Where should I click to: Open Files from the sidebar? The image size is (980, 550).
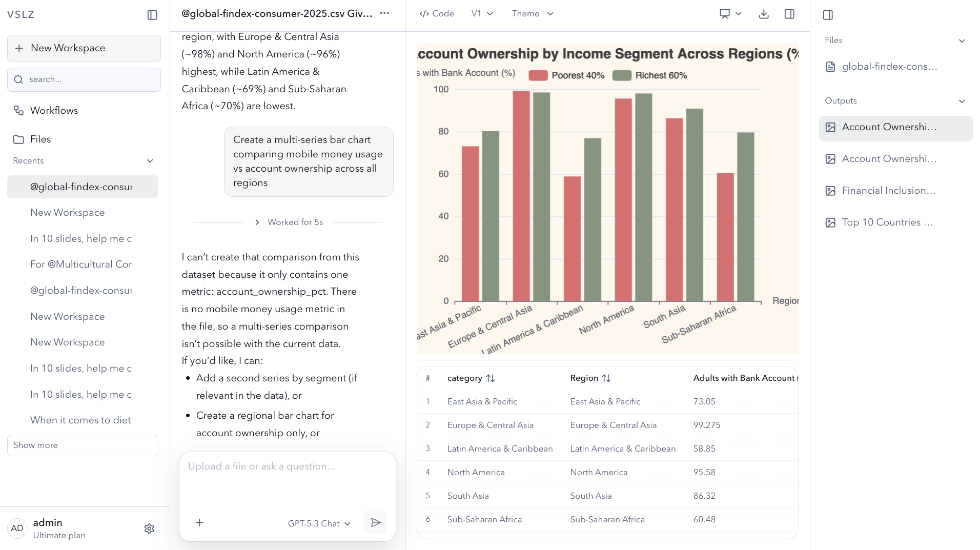40,139
